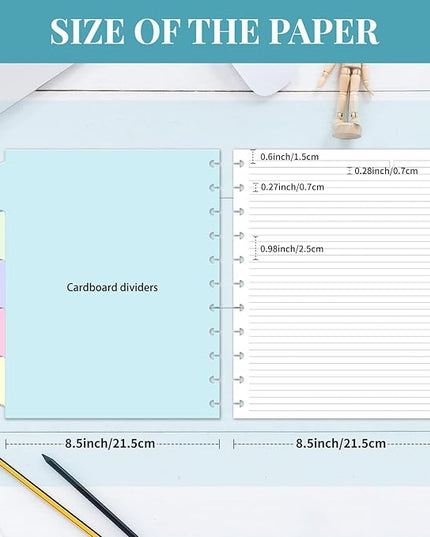Click the "0.98inch/2.5cm" measurement label
This screenshot has height=537, width=430.
click(x=292, y=249)
